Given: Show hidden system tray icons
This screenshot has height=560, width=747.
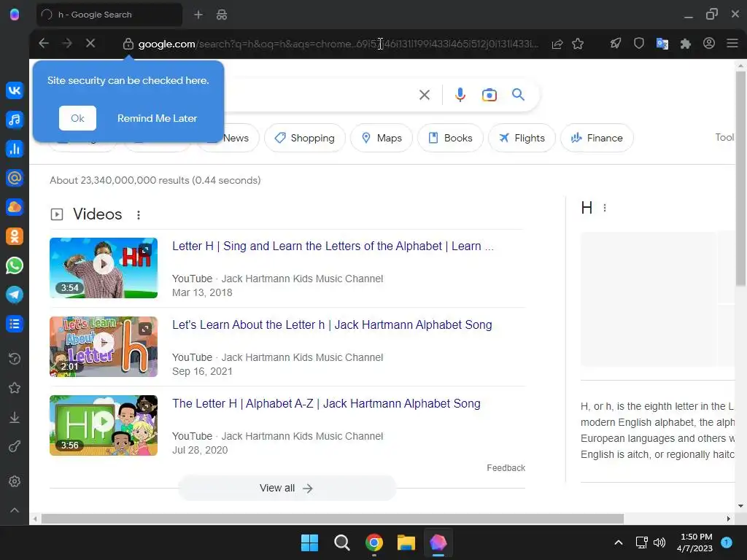Looking at the screenshot, I should pyautogui.click(x=619, y=542).
